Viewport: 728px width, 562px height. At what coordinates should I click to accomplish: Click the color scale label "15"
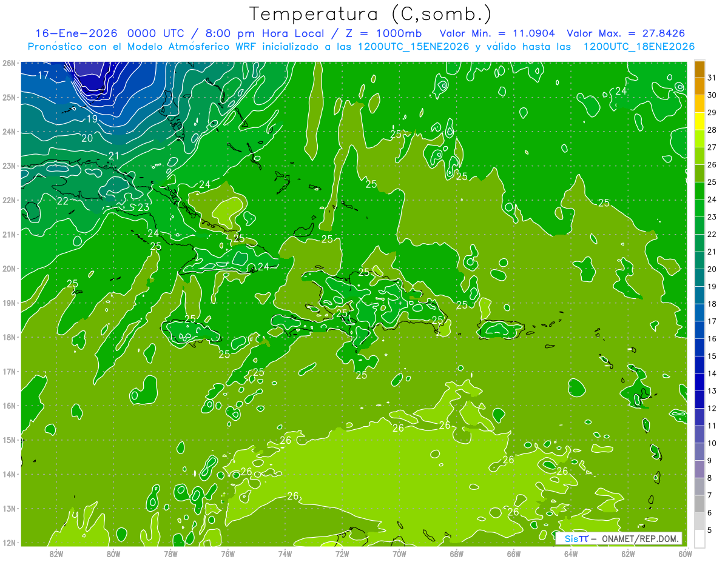[x=712, y=356]
